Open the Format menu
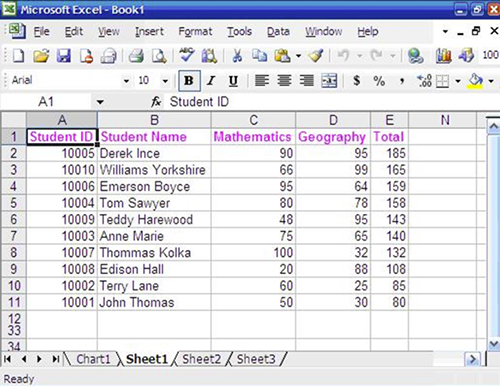The height and width of the screenshot is (386, 500). 195,32
